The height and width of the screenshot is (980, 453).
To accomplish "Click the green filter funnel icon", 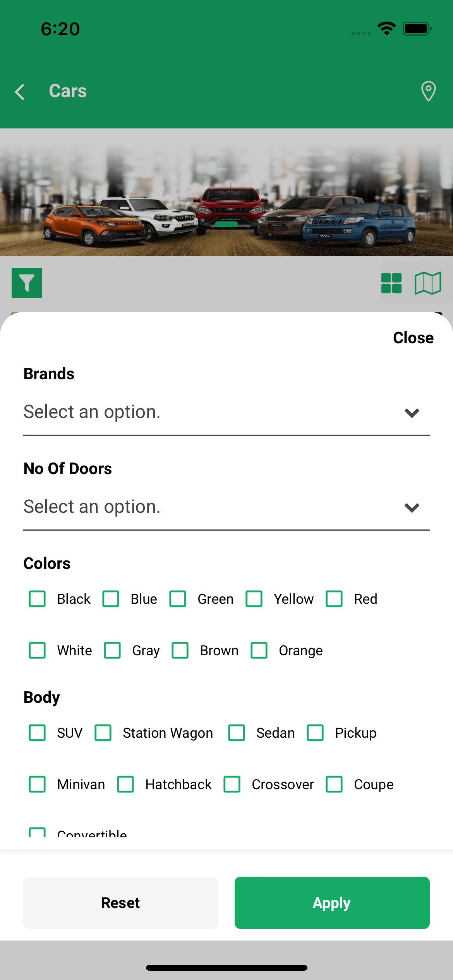I will click(x=27, y=283).
